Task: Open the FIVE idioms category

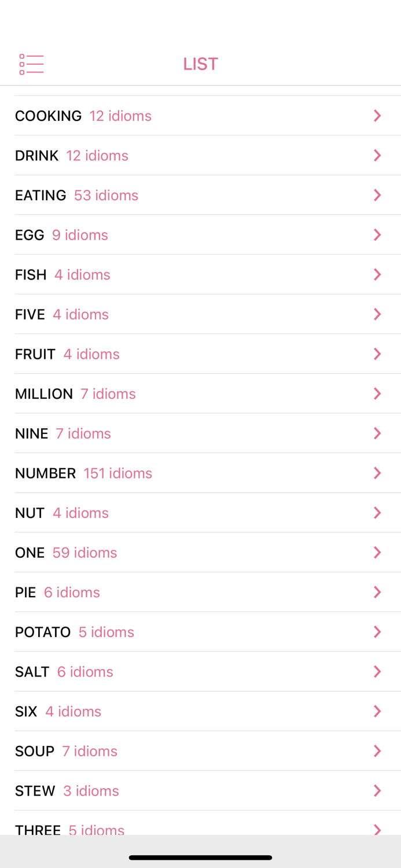Action: pyautogui.click(x=200, y=314)
